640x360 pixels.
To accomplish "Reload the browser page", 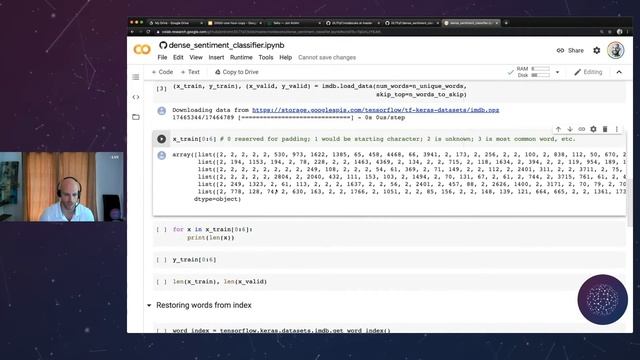I will [x=148, y=31].
